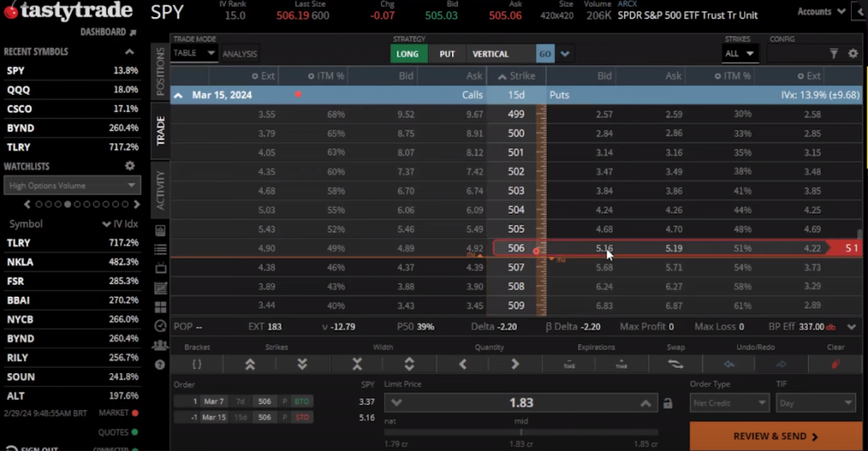The width and height of the screenshot is (868, 451).
Task: Switch to the Activity vertical tab
Action: click(160, 190)
